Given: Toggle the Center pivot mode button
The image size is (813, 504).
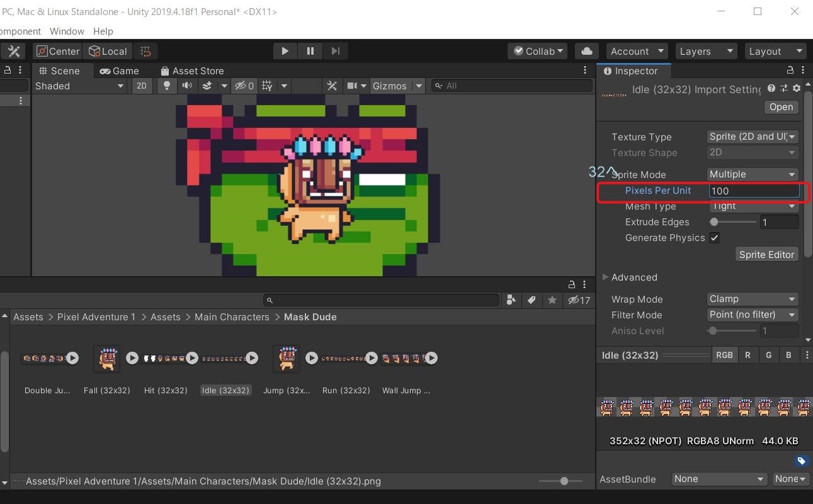Looking at the screenshot, I should click(x=58, y=51).
